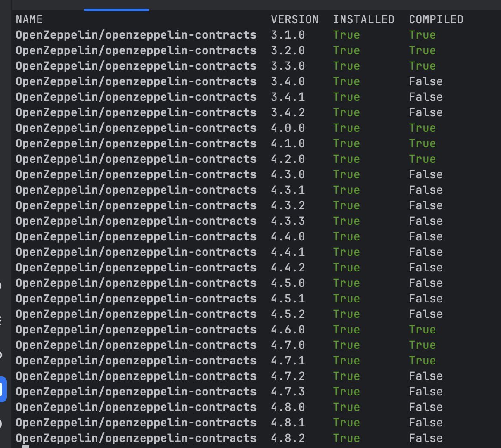Click the package name on the 3.1.0 row
The width and height of the screenshot is (501, 448).
[x=136, y=35]
